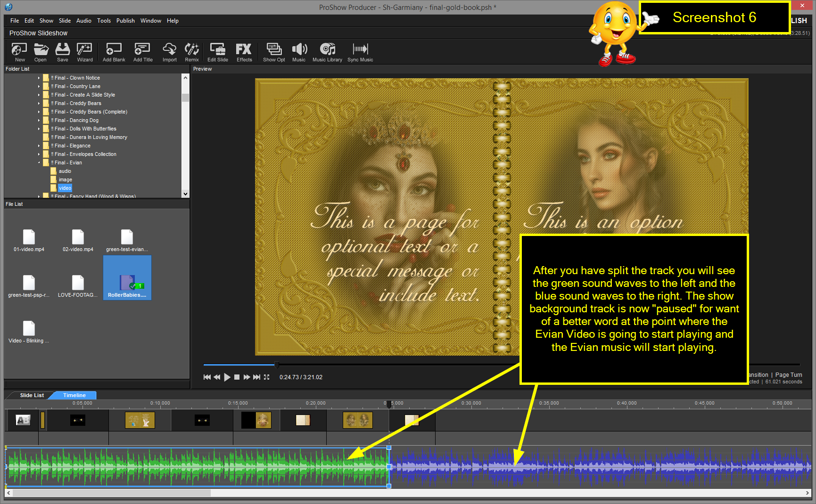Open the Help menu
Image resolution: width=816 pixels, height=504 pixels.
[173, 21]
